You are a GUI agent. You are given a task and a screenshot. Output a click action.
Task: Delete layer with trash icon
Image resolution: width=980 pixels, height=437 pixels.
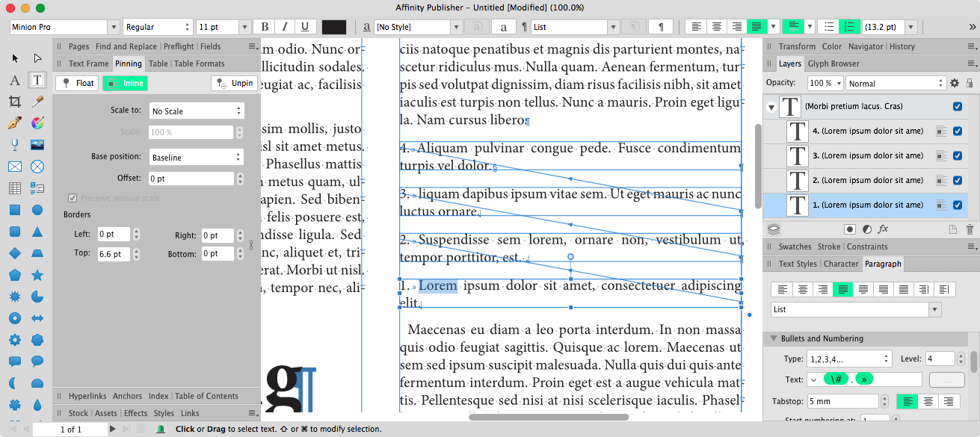coord(970,229)
